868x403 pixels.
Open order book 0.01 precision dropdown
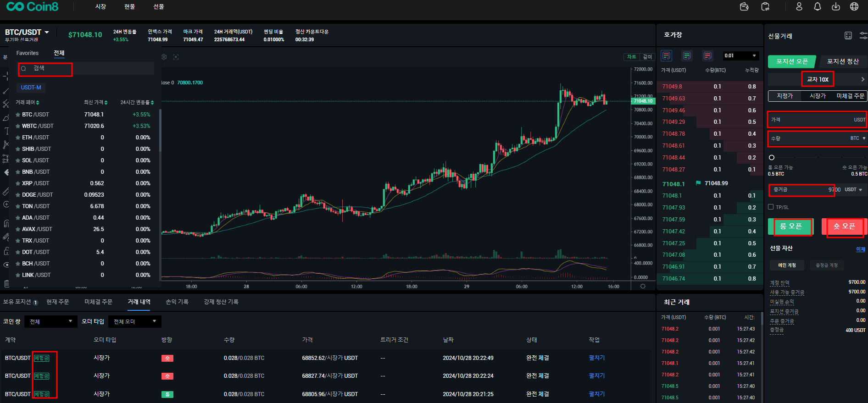(x=740, y=56)
